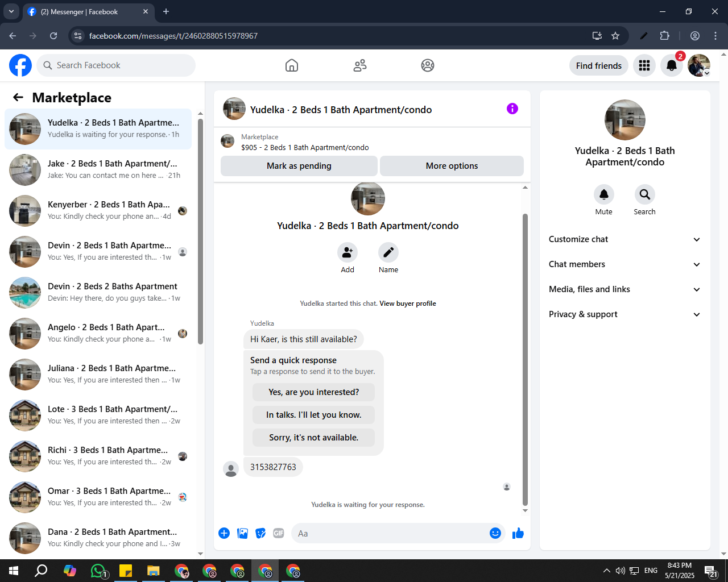The width and height of the screenshot is (728, 582).
Task: Click the Search Facebook field
Action: [116, 65]
